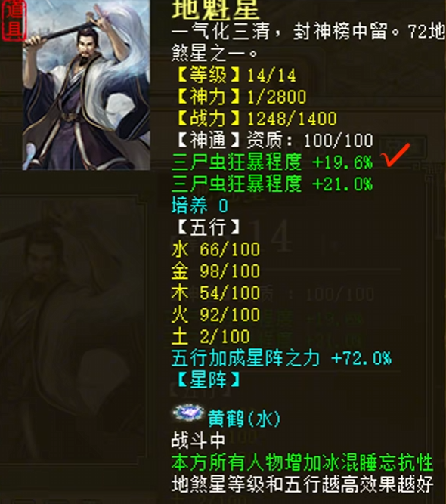Click the red 道具 seal stamp
This screenshot has width=446, height=504.
click(14, 20)
